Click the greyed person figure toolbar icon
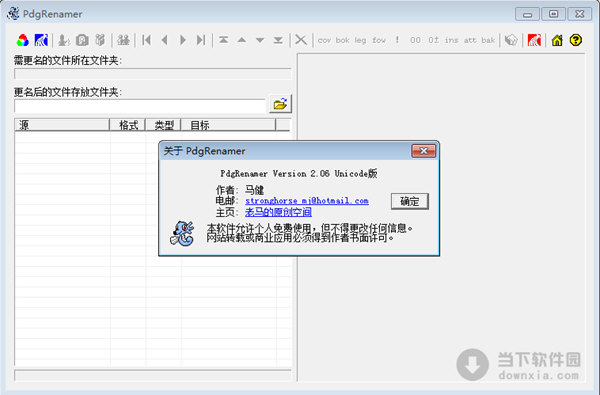600x395 pixels. (x=64, y=40)
